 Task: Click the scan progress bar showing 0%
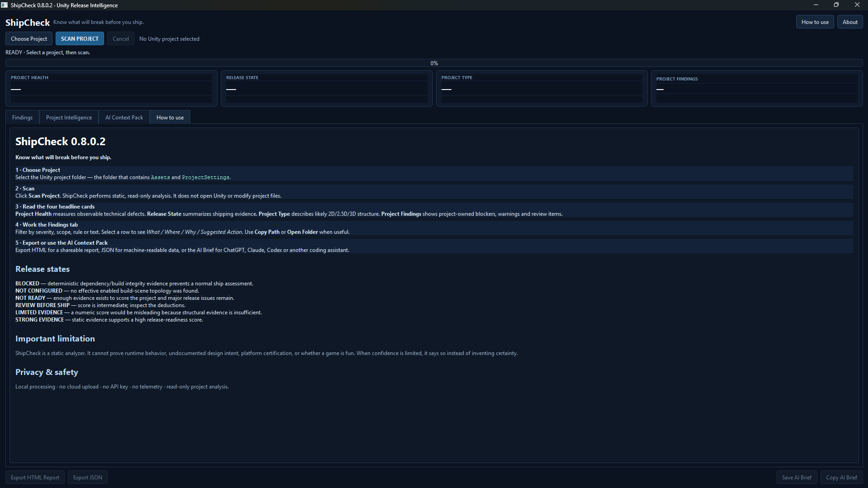pyautogui.click(x=434, y=63)
